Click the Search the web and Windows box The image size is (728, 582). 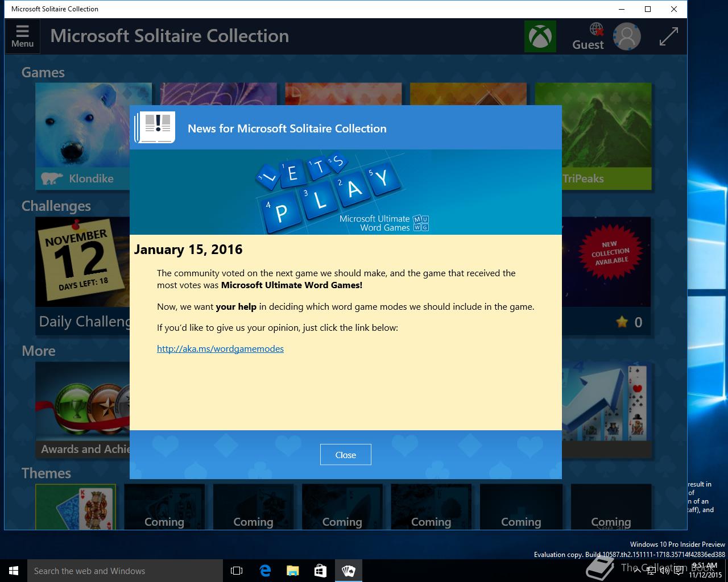click(x=125, y=571)
